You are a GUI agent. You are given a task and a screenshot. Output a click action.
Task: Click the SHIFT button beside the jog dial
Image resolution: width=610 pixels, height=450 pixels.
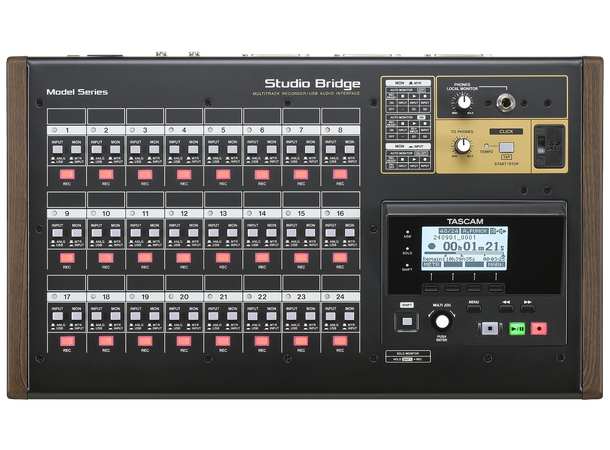pos(407,321)
